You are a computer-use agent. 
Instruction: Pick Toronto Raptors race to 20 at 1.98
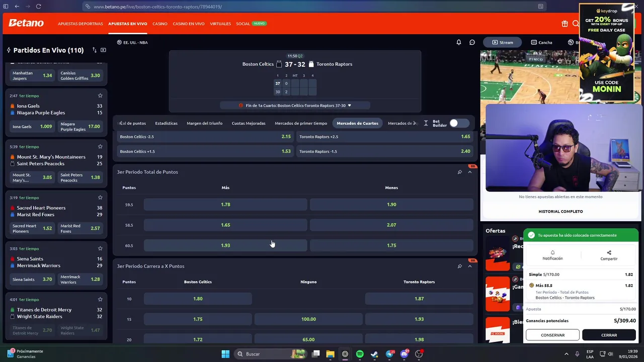(x=419, y=339)
